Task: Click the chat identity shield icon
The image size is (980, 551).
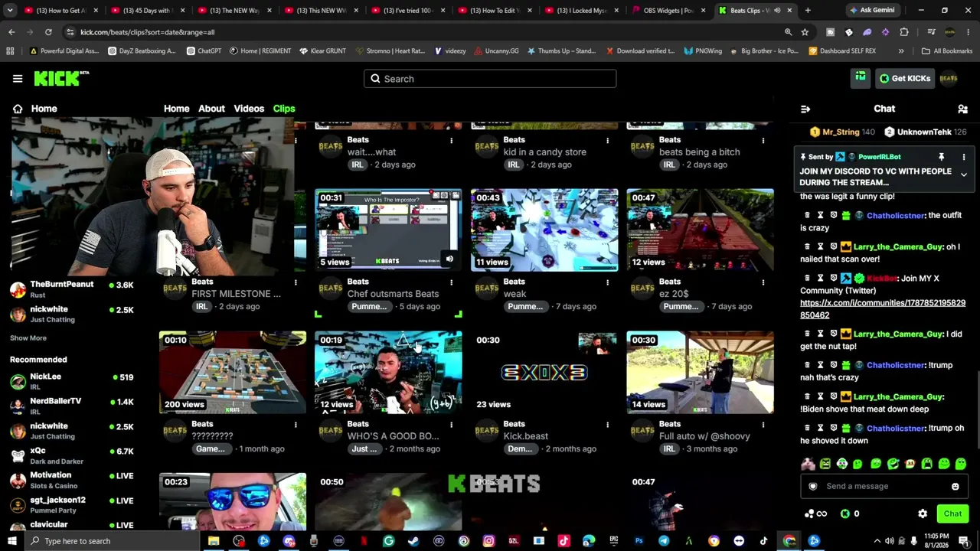Action: (x=813, y=486)
